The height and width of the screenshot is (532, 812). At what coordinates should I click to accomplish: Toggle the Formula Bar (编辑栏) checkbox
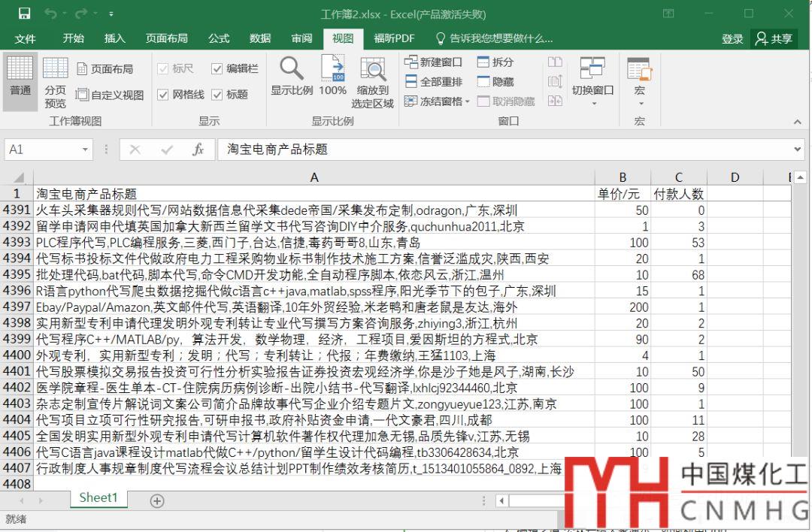[x=235, y=68]
